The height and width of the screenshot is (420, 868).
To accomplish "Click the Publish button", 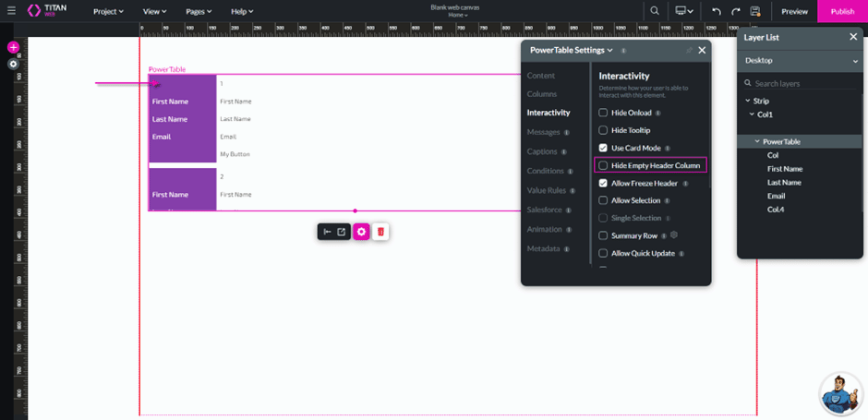I will (842, 11).
